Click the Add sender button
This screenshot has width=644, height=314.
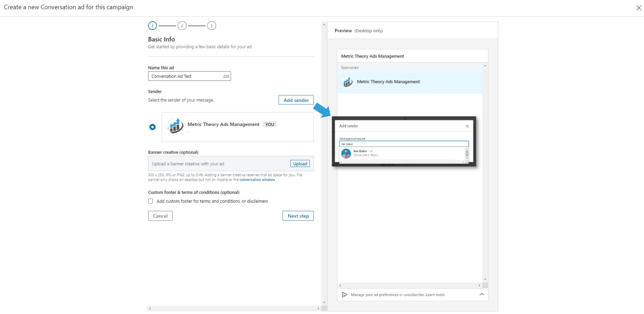pyautogui.click(x=296, y=100)
